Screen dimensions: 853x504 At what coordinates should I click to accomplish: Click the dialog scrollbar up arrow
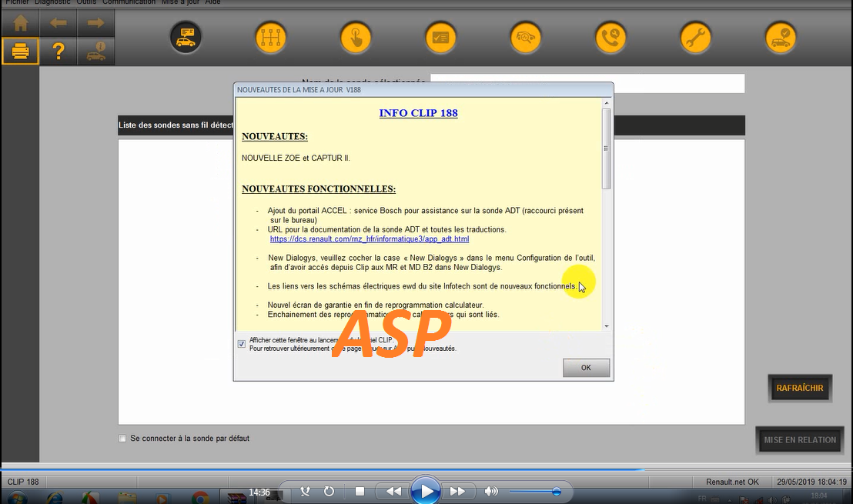606,103
